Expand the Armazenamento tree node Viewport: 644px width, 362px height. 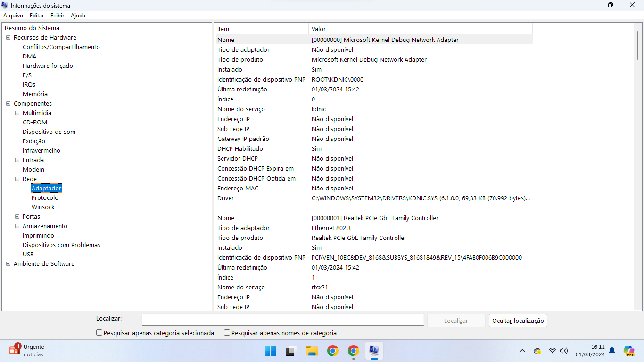click(17, 226)
